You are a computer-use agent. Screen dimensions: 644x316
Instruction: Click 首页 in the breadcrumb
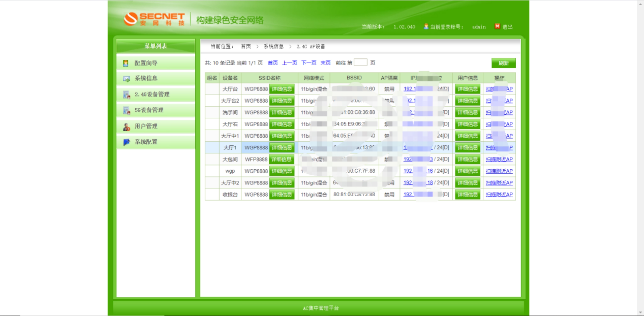[x=246, y=47]
